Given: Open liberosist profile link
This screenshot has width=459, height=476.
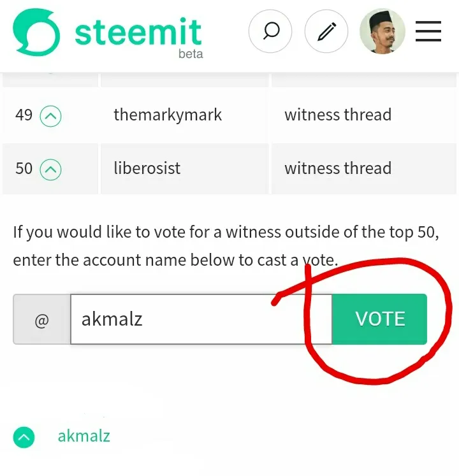Looking at the screenshot, I should point(147,168).
